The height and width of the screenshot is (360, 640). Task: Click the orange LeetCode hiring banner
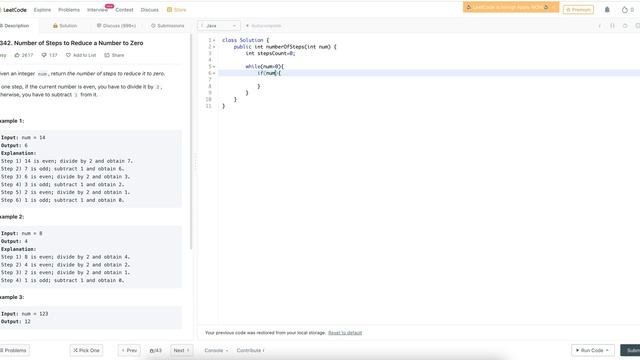click(511, 7)
